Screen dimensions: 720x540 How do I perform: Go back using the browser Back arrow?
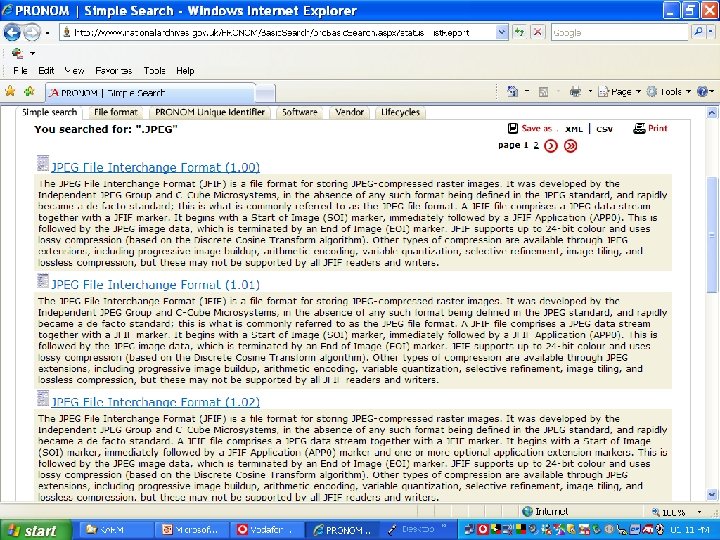tap(11, 33)
